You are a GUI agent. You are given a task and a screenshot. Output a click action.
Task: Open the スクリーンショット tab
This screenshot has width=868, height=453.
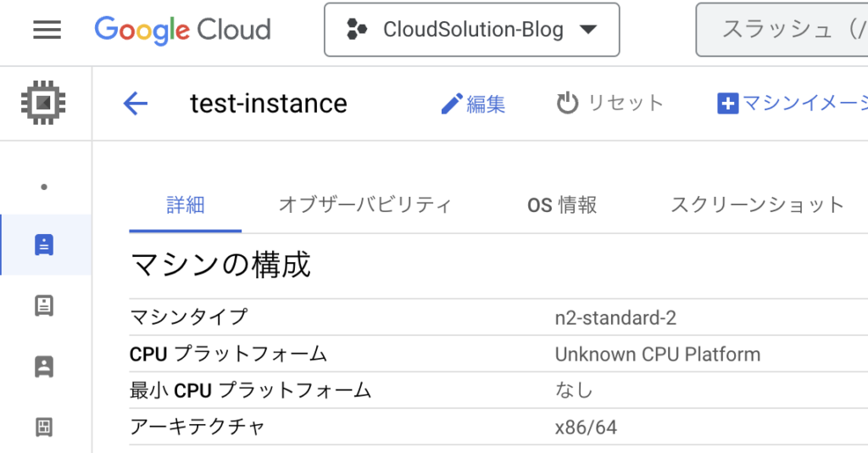pos(757,205)
